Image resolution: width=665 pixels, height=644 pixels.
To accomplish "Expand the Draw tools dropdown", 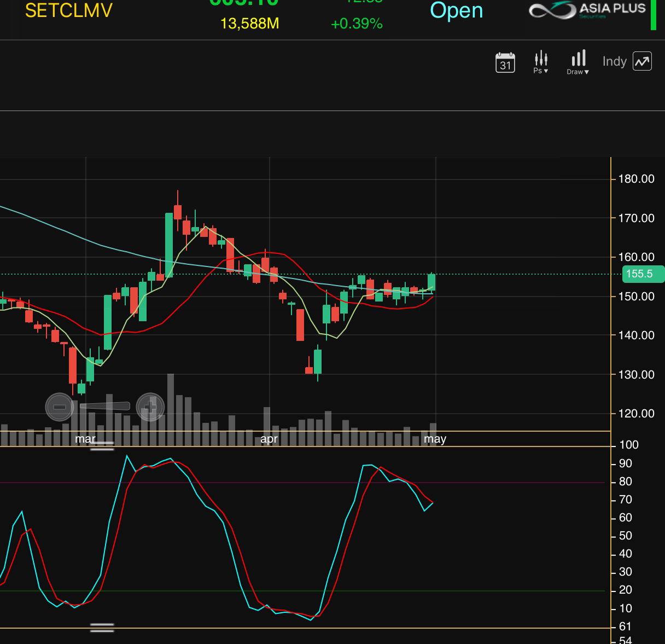I will (578, 62).
